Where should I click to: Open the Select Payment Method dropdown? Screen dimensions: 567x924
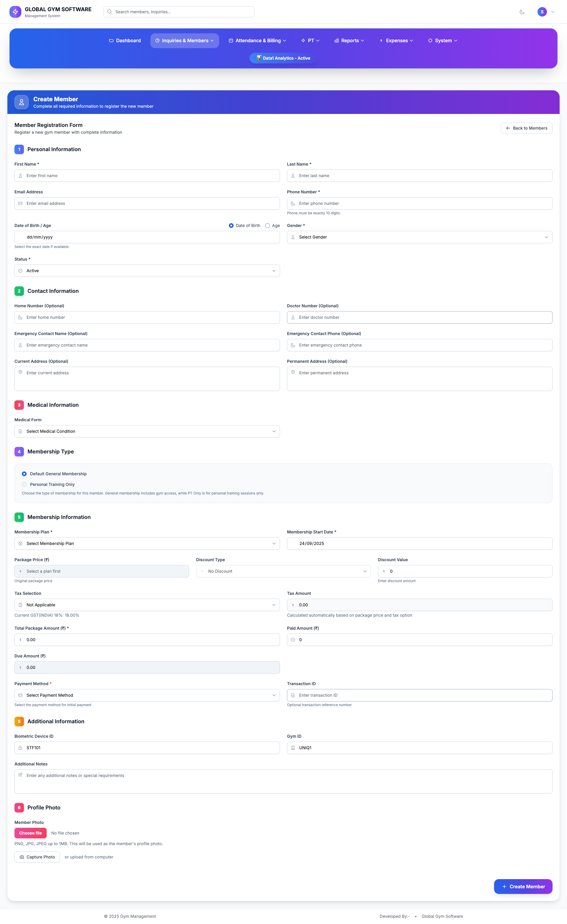coord(147,695)
